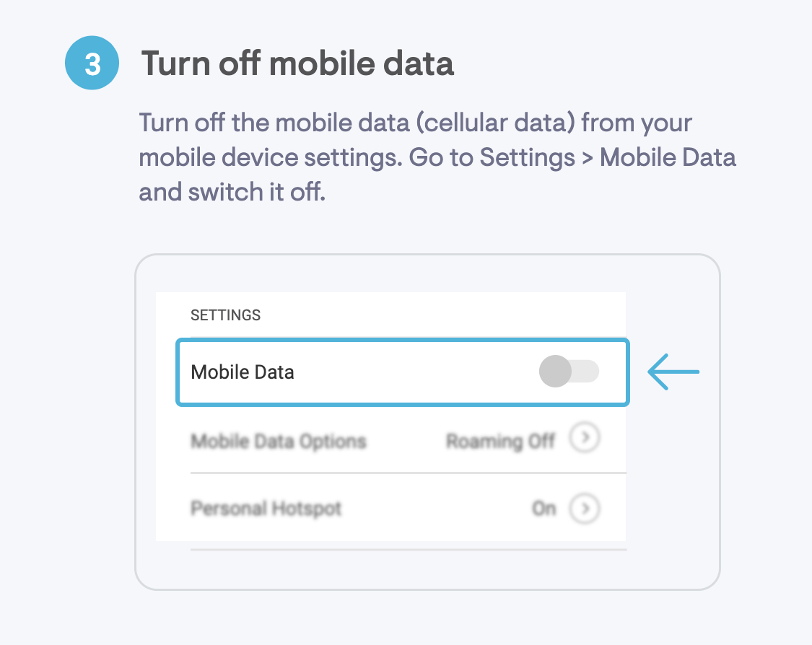Screen dimensions: 812x645
Task: Click the word "Turn" starting the description paragraph
Action: 163,123
